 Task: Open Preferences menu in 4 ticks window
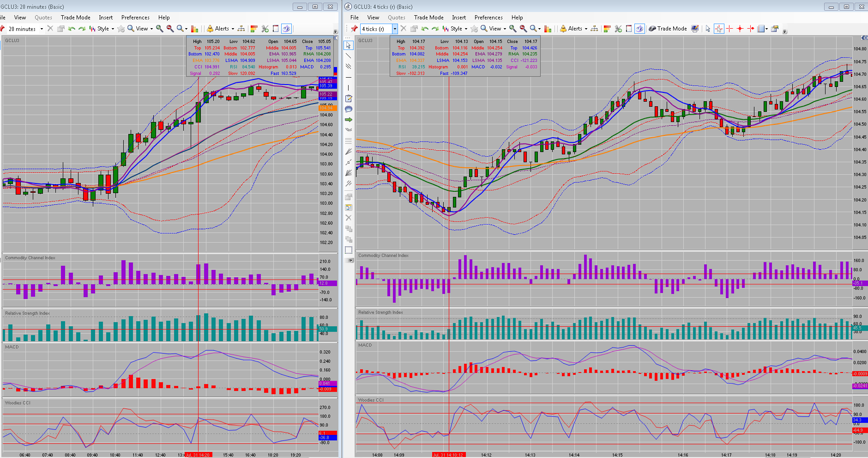point(488,18)
